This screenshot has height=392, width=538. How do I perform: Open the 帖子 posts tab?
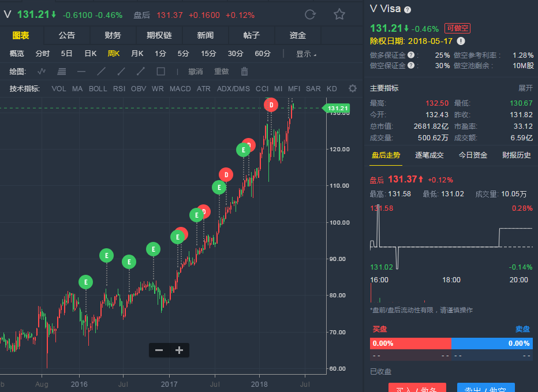pos(252,35)
